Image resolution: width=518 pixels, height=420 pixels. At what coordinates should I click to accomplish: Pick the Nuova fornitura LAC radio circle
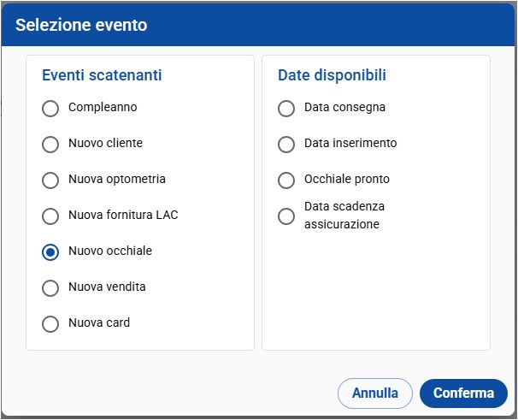click(50, 216)
